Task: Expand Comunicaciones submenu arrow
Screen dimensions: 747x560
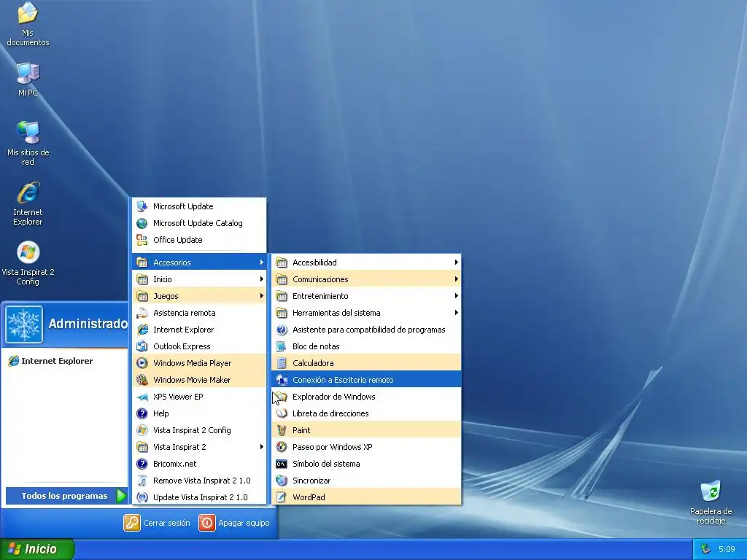Action: click(457, 279)
